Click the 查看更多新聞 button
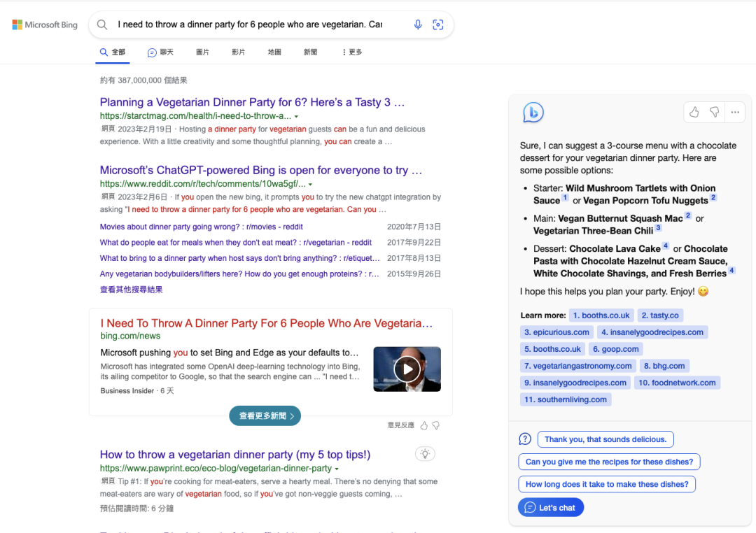Viewport: 756px width, 533px height. pos(265,416)
